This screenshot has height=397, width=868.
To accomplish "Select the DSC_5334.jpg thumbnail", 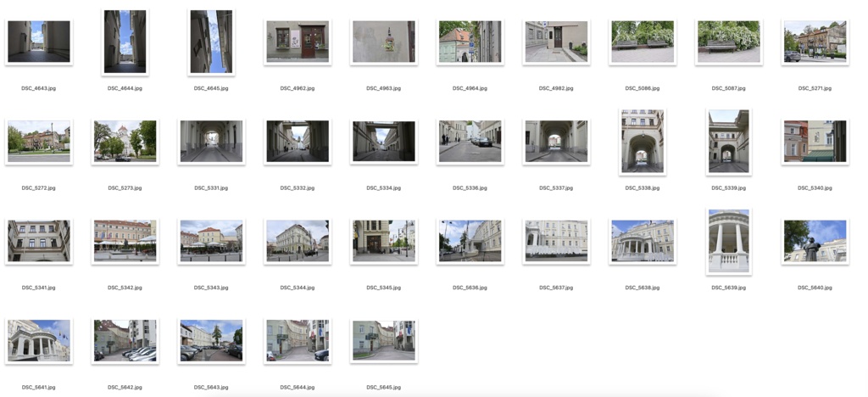I will (384, 141).
